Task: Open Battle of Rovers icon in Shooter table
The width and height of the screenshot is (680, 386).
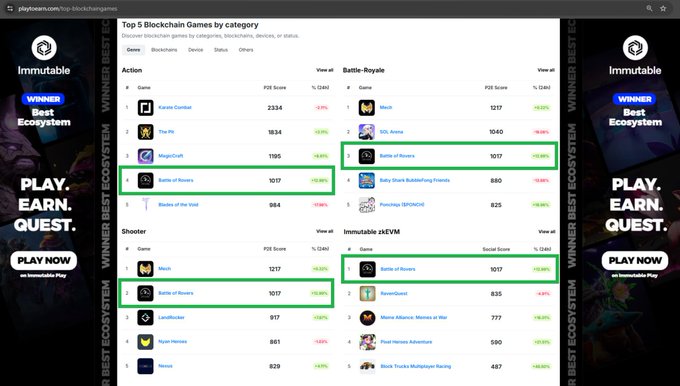Action: [x=146, y=293]
